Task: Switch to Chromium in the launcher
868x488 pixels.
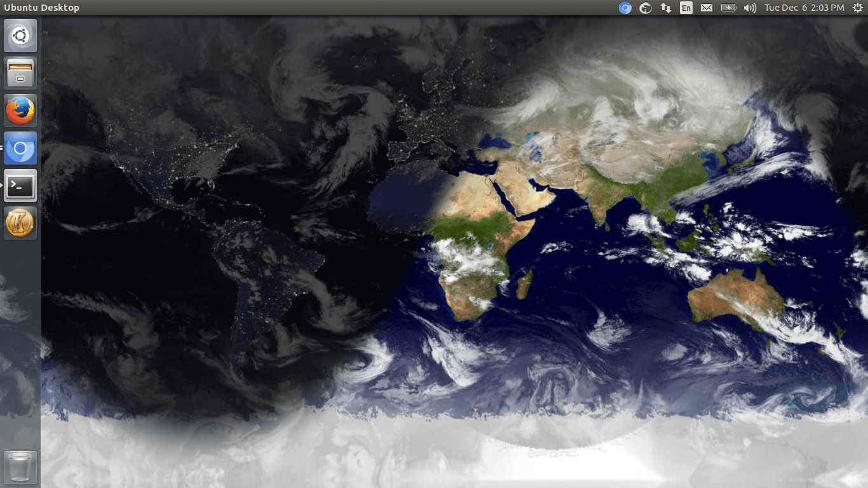Action: tap(20, 147)
